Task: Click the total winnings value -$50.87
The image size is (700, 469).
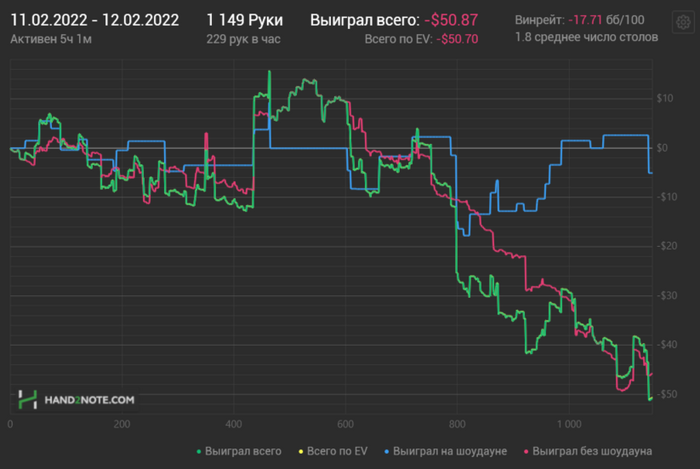Action: click(x=451, y=20)
